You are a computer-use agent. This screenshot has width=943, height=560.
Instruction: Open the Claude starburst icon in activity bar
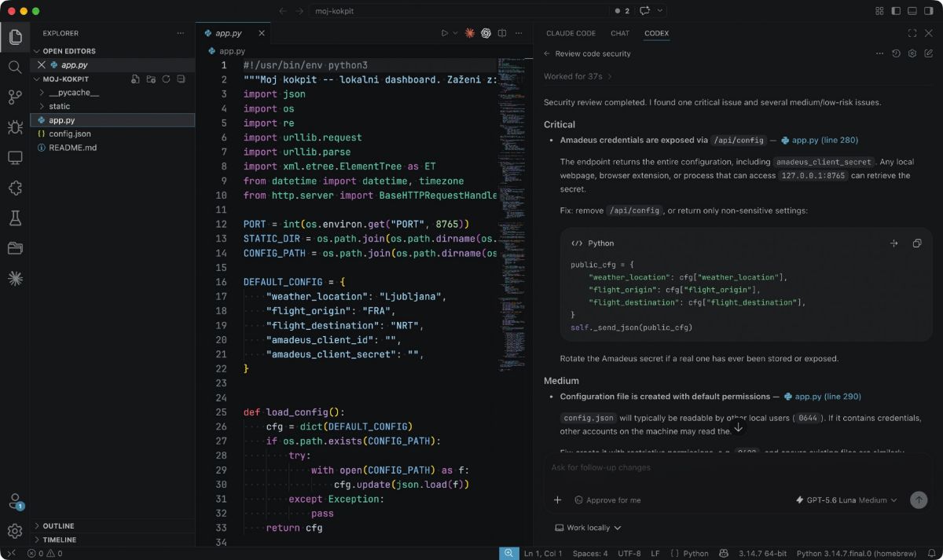click(15, 278)
